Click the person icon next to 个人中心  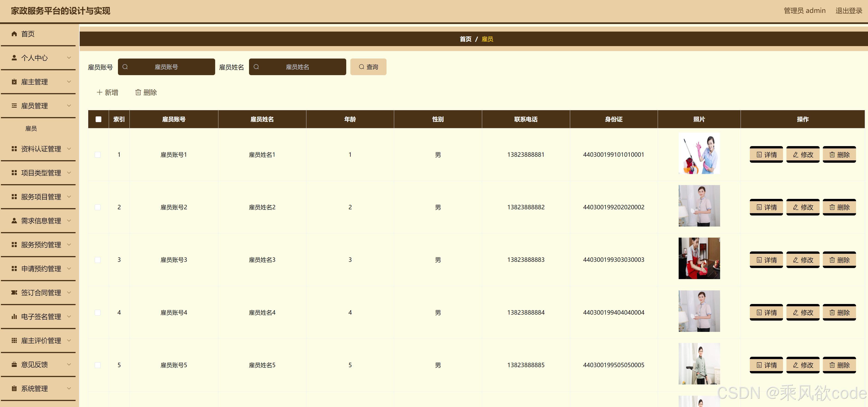pyautogui.click(x=14, y=58)
